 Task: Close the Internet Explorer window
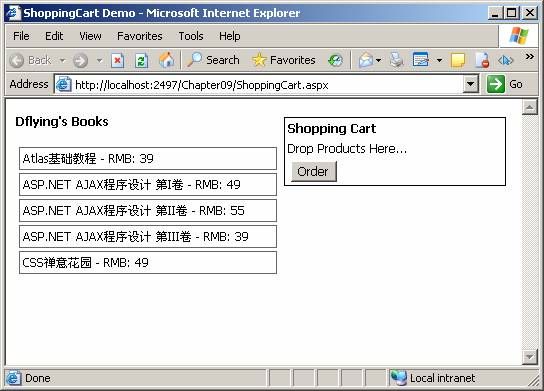(x=530, y=13)
